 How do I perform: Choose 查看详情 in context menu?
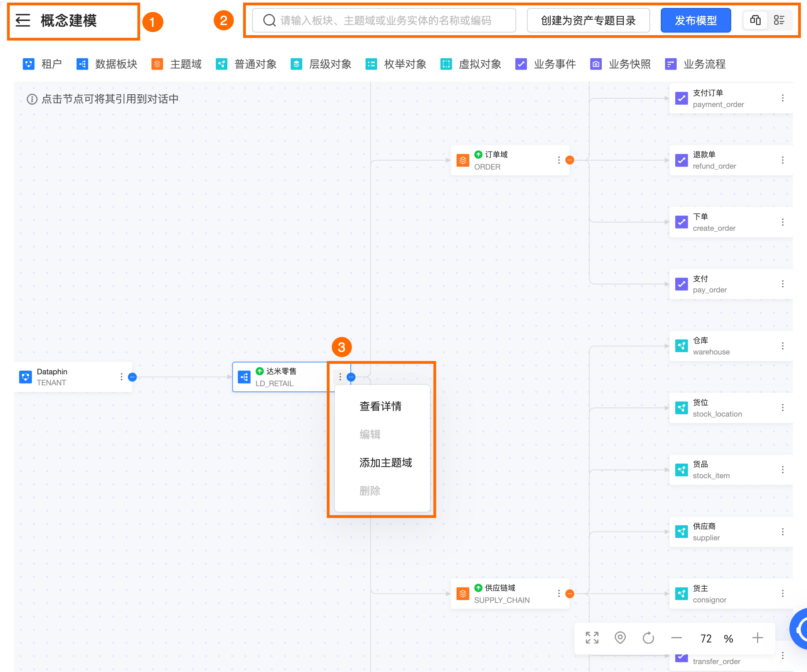(x=381, y=406)
